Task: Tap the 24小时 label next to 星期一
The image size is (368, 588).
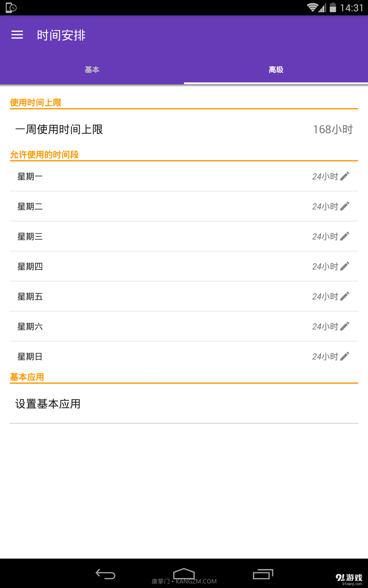Action: coord(325,176)
